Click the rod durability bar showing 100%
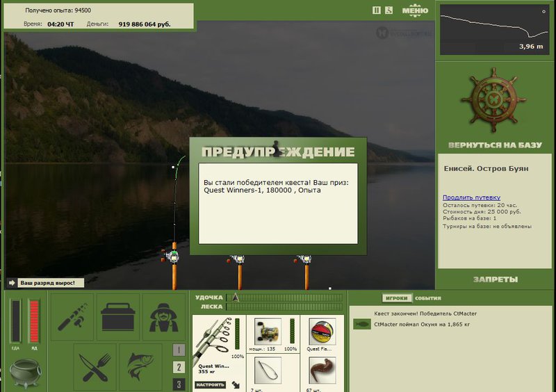This screenshot has width=556, height=392. pyautogui.click(x=237, y=334)
